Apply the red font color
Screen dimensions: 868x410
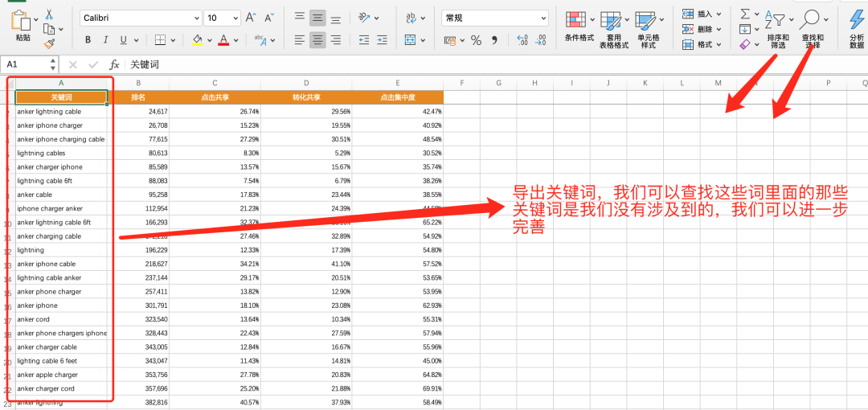coord(223,40)
